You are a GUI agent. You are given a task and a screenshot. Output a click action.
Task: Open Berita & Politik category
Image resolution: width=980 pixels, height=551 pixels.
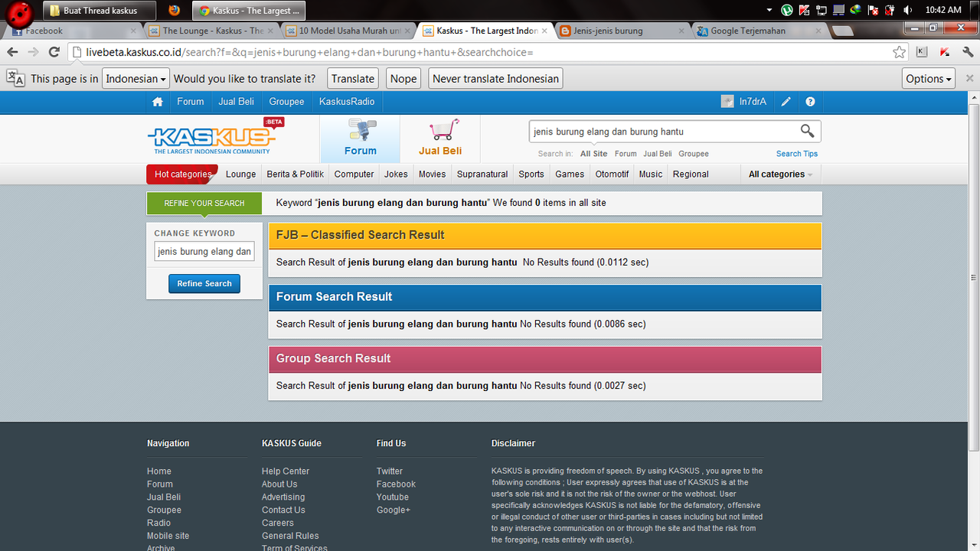tap(296, 174)
